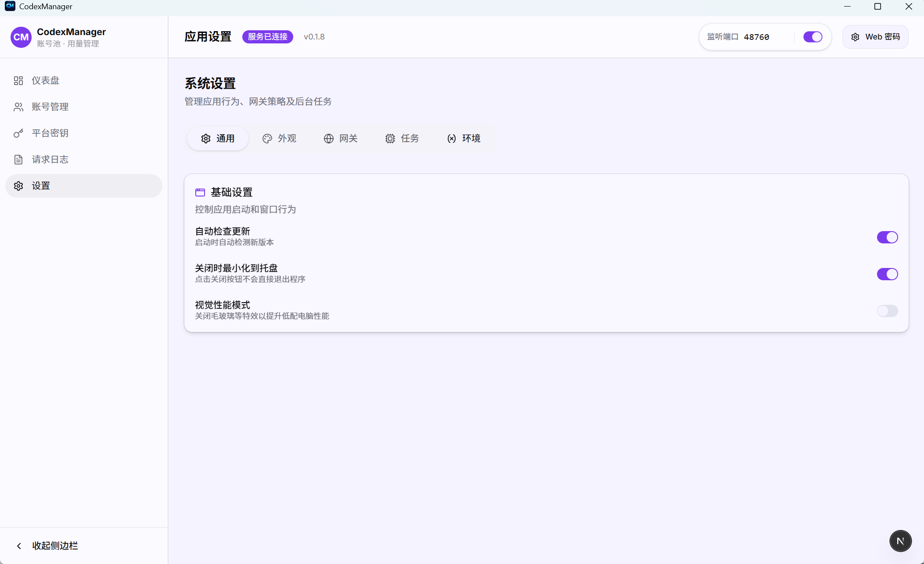This screenshot has width=924, height=564.
Task: Toggle the listening port service switch
Action: tap(813, 37)
